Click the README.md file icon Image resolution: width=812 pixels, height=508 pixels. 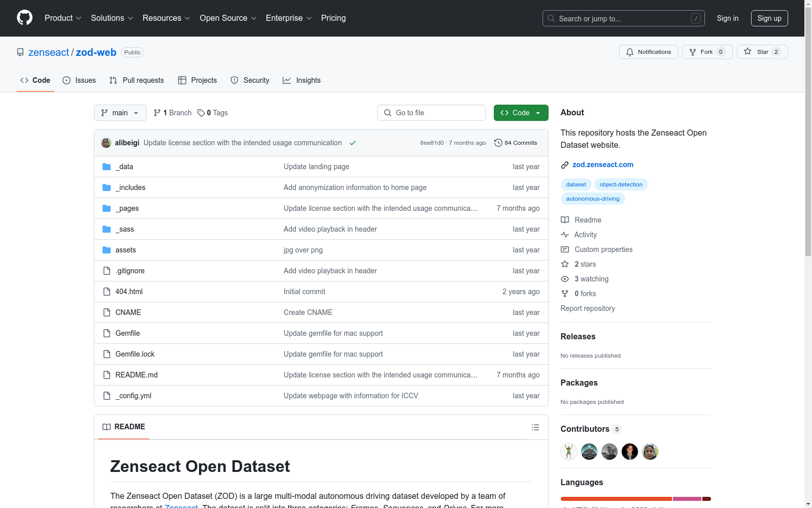pyautogui.click(x=107, y=375)
